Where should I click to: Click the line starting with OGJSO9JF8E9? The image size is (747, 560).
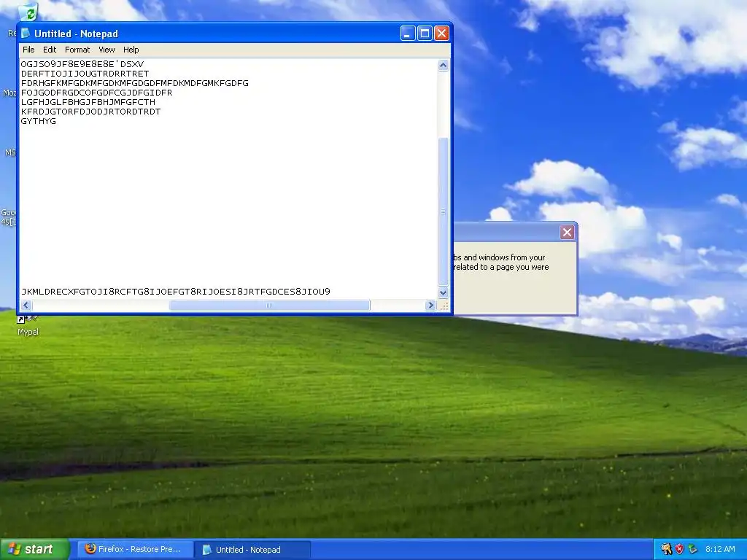click(82, 64)
